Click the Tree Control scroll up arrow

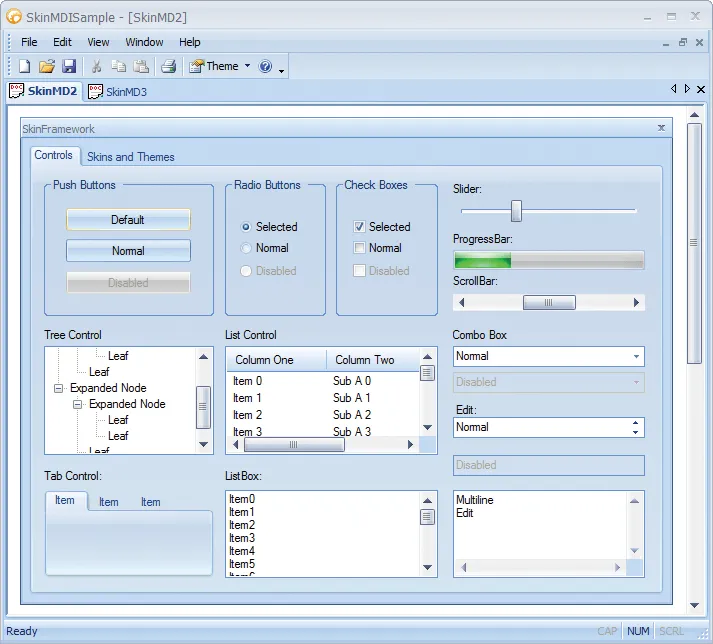click(x=203, y=357)
